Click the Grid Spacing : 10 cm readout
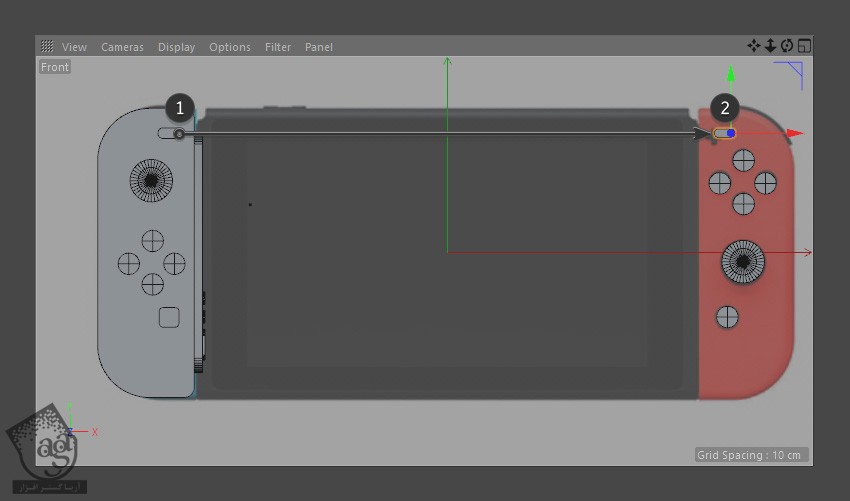Image resolution: width=850 pixels, height=501 pixels. (x=751, y=455)
